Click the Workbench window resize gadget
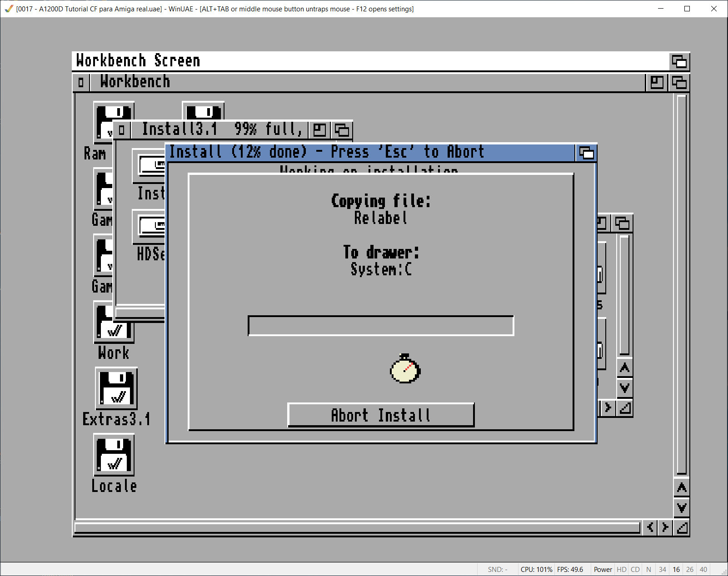This screenshot has height=576, width=728. point(682,527)
